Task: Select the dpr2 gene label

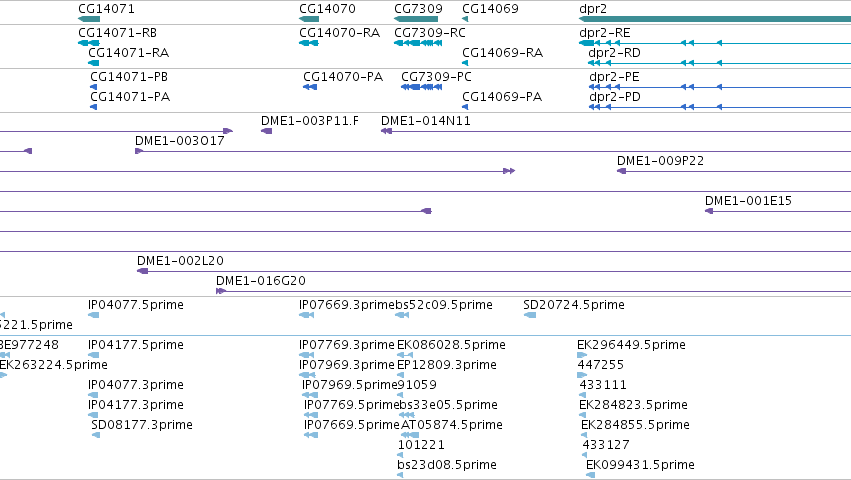Action: (x=593, y=9)
